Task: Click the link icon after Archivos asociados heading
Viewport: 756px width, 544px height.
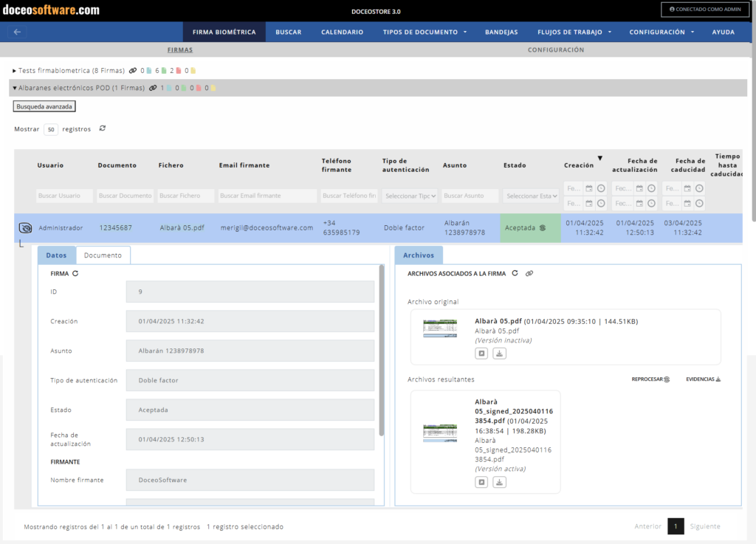Action: tap(529, 273)
